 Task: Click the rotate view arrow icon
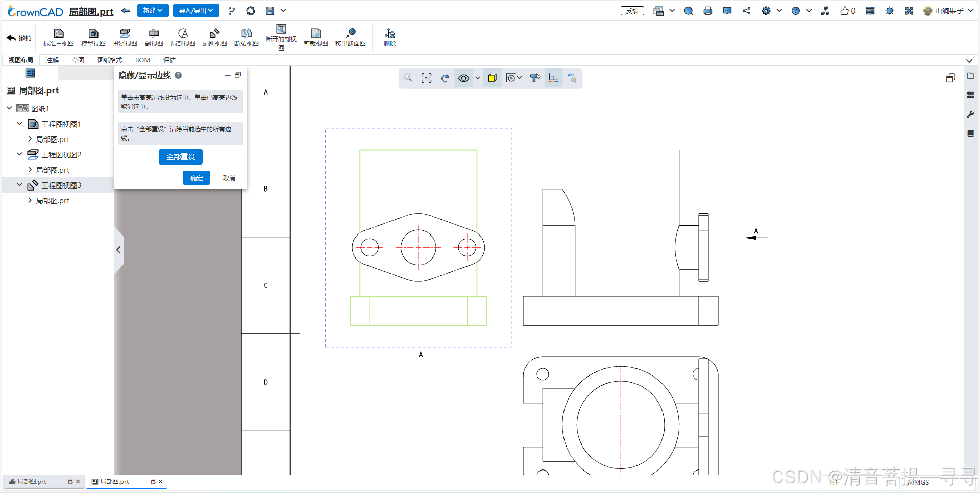tap(445, 78)
